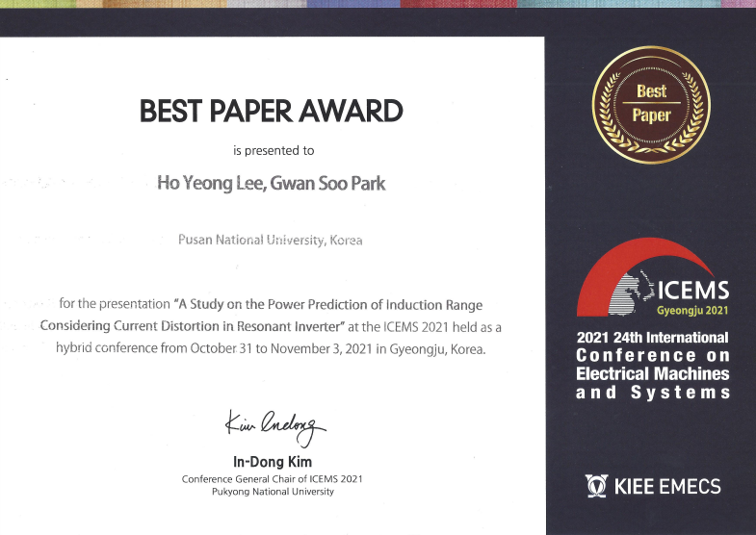This screenshot has height=535, width=756.
Task: Click the ICEMS Gyeongju 2021 logo
Action: (x=653, y=277)
